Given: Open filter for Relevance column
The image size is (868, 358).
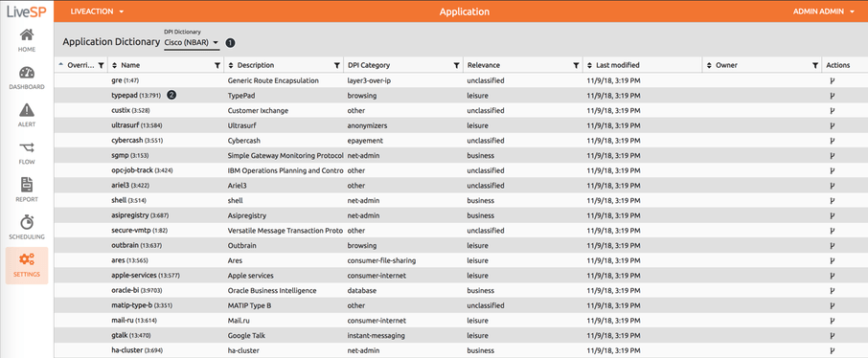Looking at the screenshot, I should pyautogui.click(x=576, y=65).
